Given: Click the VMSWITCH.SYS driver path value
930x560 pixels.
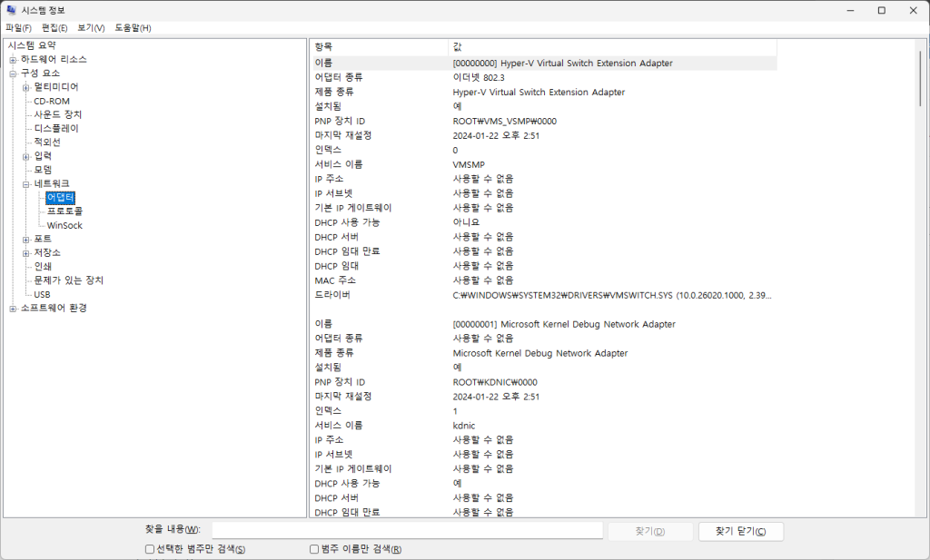Looking at the screenshot, I should click(612, 295).
